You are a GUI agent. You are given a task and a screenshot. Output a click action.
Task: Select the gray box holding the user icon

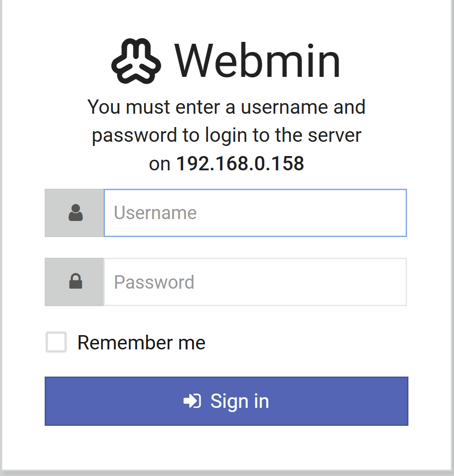(x=75, y=213)
